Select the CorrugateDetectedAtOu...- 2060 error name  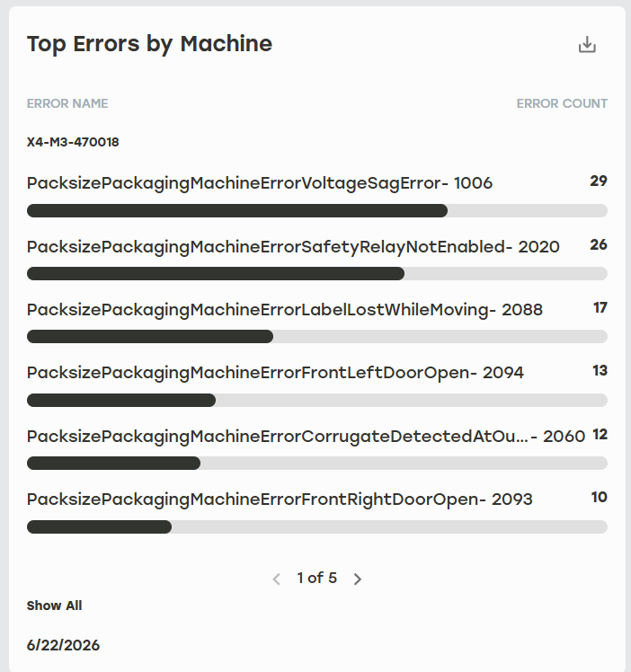tap(306, 437)
